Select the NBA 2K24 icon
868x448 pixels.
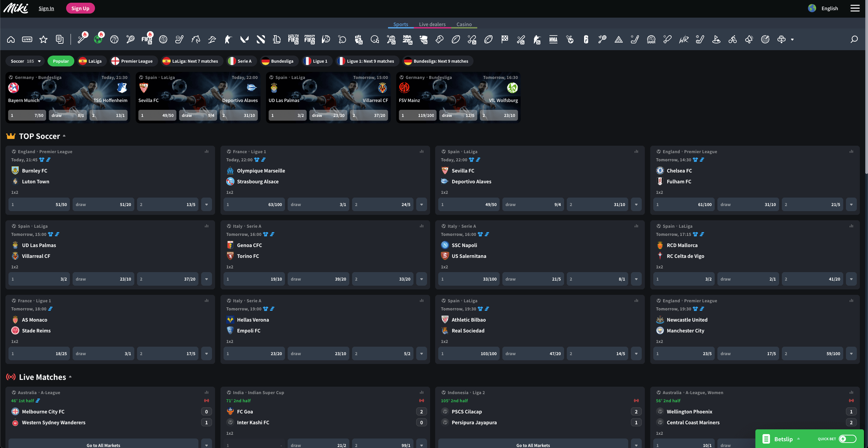click(407, 40)
